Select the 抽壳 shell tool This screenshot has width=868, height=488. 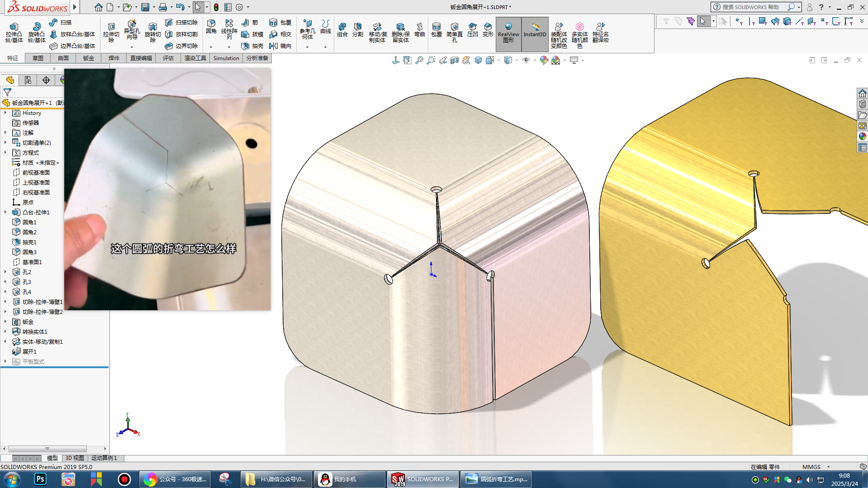(x=252, y=46)
